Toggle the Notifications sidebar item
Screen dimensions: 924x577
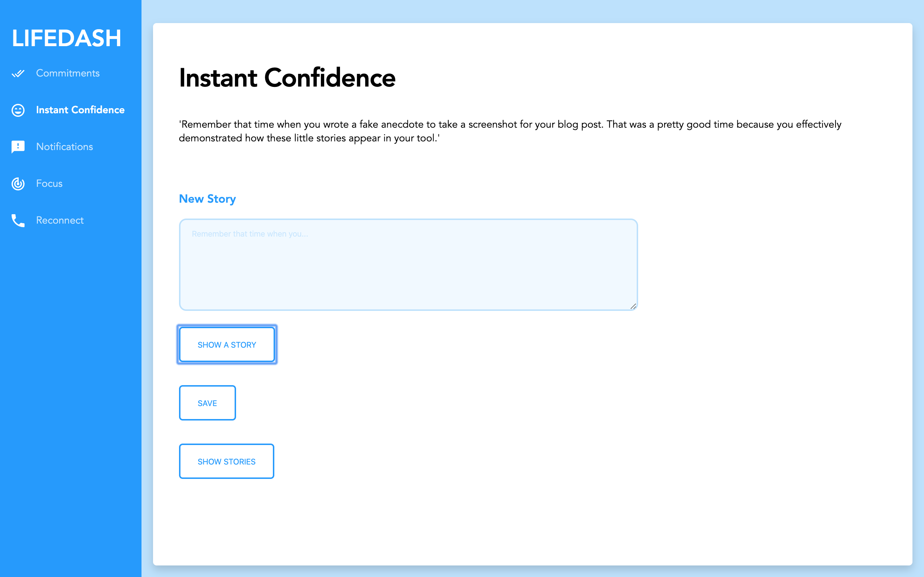point(65,147)
